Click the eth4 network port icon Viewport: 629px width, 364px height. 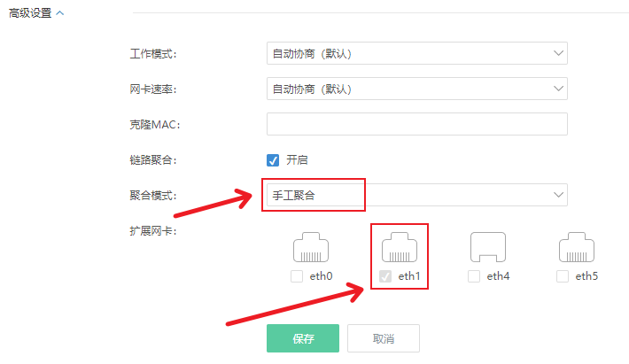pyautogui.click(x=488, y=248)
